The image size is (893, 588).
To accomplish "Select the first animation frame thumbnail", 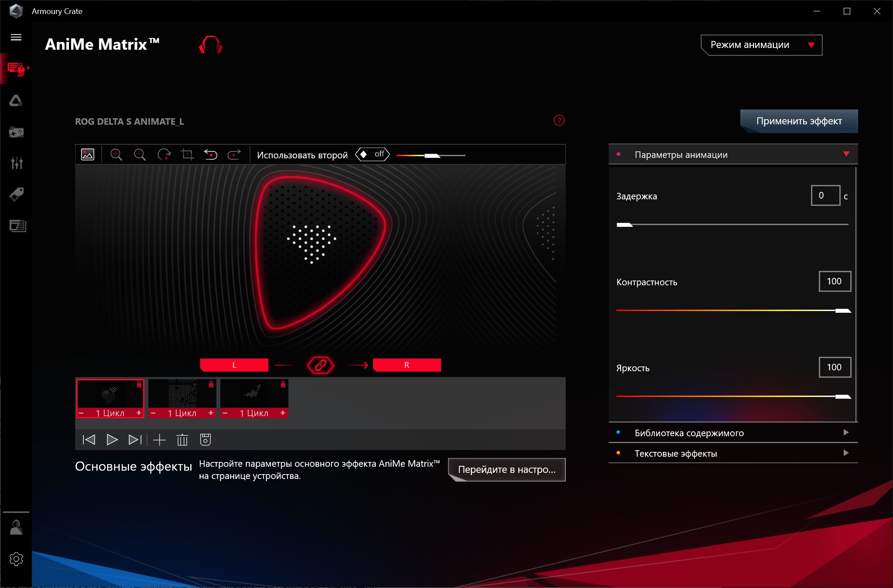I will pos(110,394).
